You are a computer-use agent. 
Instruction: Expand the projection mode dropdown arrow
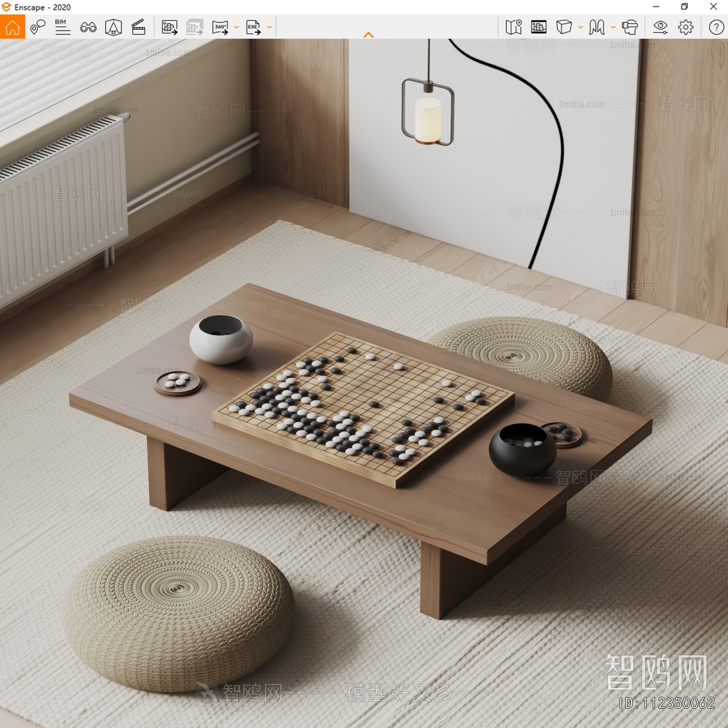581,27
